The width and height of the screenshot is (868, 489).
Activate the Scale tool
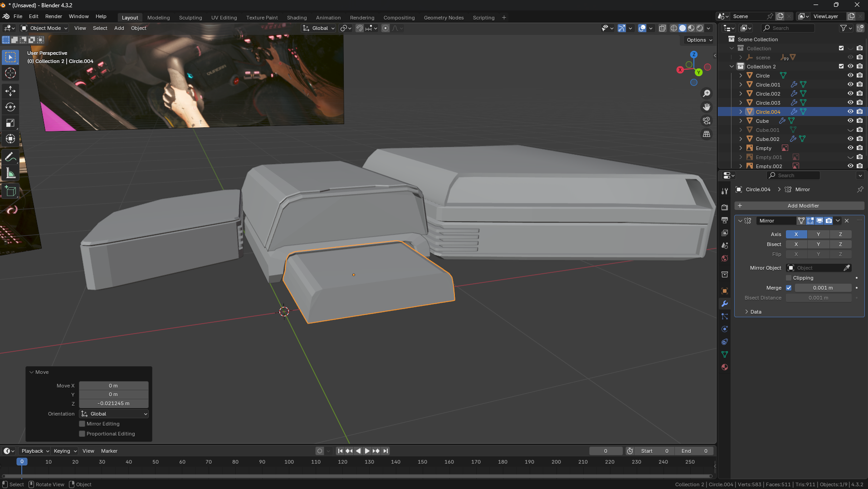click(x=10, y=123)
